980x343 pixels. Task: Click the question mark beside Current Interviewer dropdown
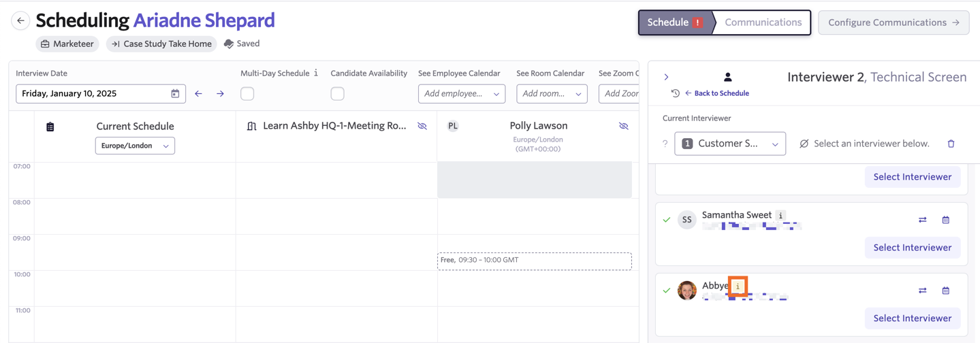665,144
